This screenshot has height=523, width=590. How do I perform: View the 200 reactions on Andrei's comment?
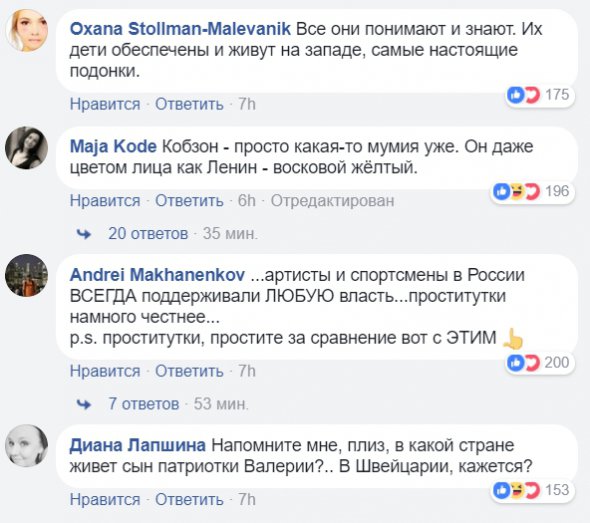pos(539,363)
